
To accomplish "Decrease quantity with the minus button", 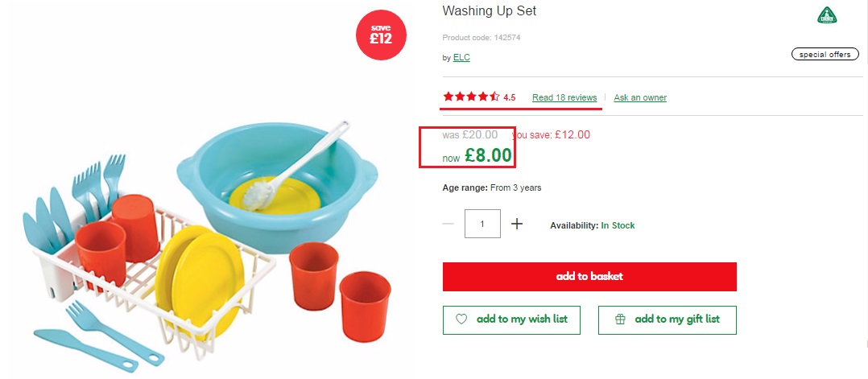I will [448, 224].
